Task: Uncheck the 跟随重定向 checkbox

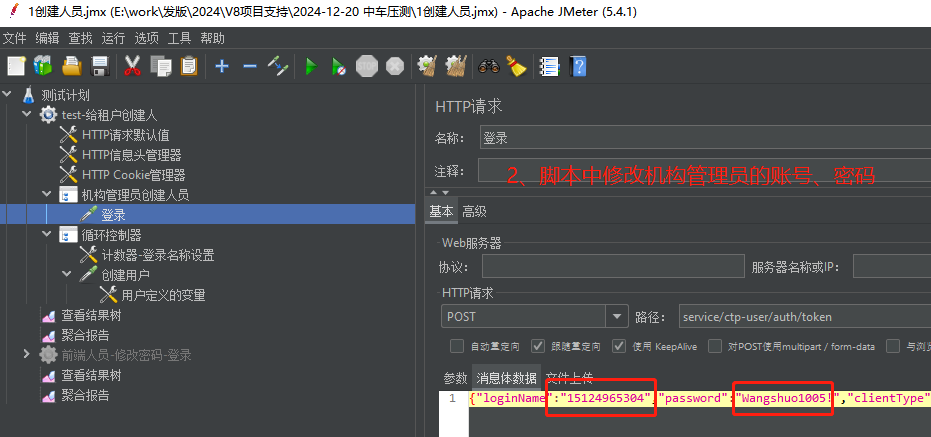Action: pos(538,346)
